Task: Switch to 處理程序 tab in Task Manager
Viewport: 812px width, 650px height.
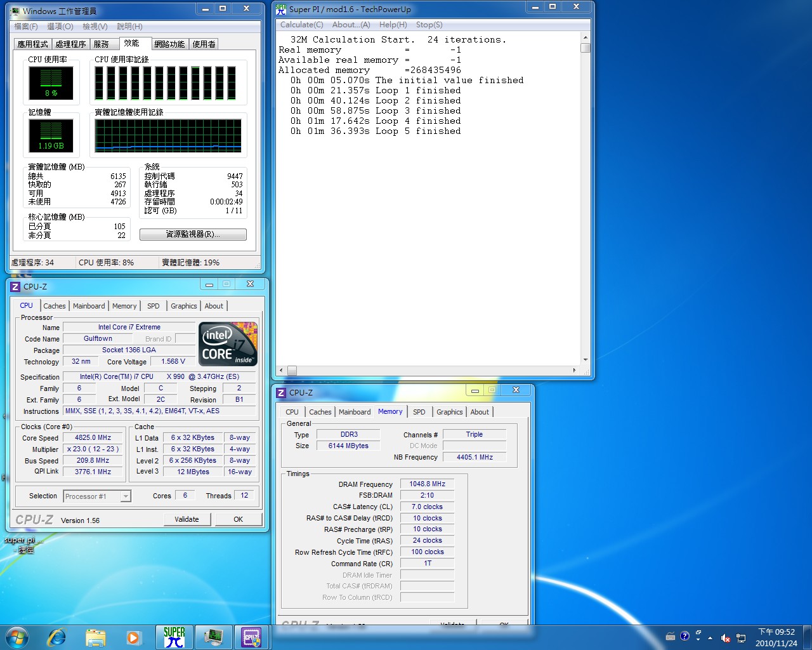Action: (x=70, y=44)
